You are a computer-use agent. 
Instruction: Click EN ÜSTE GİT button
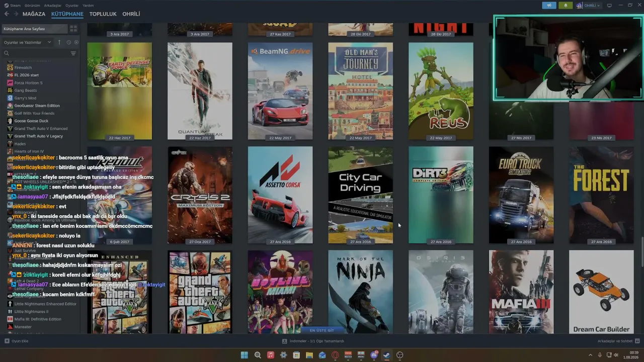coord(321,330)
